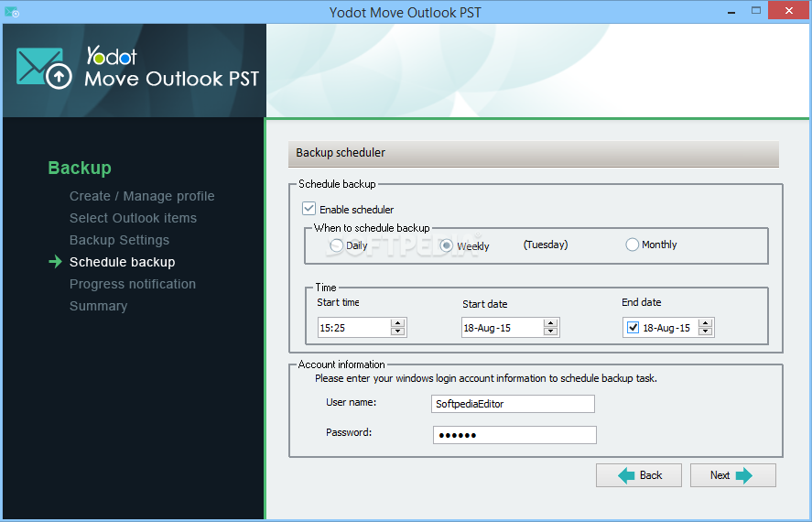Image resolution: width=812 pixels, height=522 pixels.
Task: Select the Monthly radio button
Action: click(632, 245)
